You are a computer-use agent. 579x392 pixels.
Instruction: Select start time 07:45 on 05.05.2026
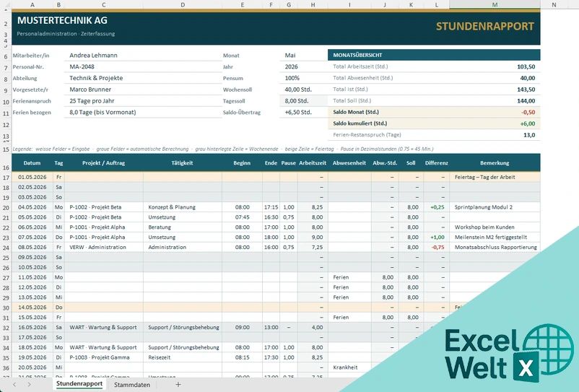(x=243, y=217)
